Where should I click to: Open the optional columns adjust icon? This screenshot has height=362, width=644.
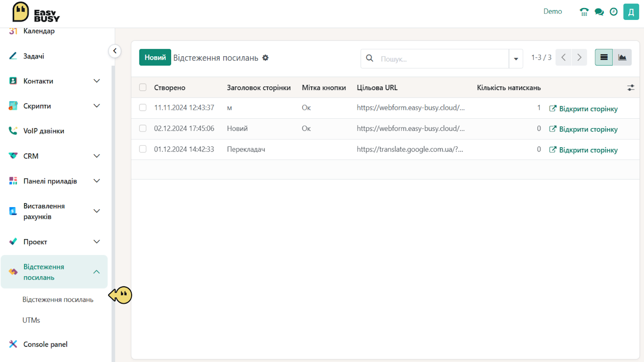coord(631,88)
